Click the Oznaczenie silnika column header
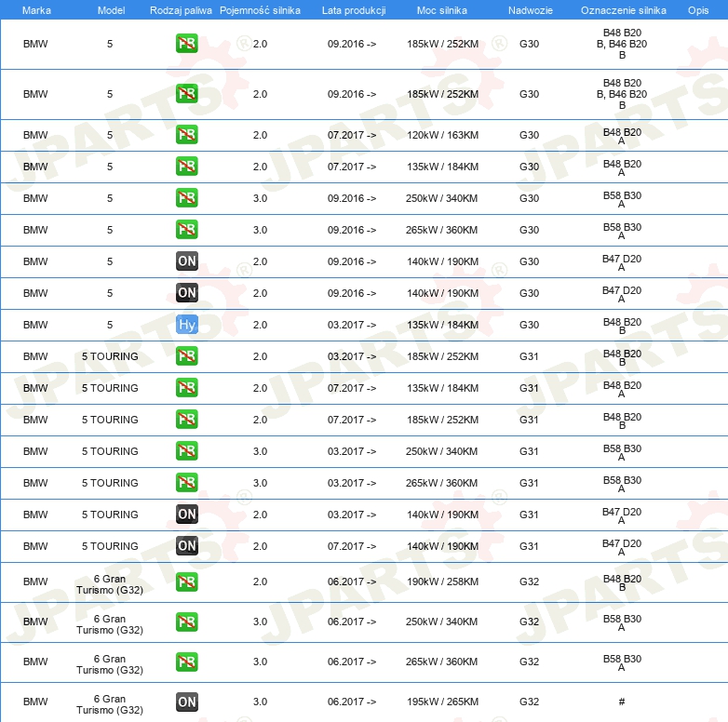728x722 pixels. click(x=621, y=9)
